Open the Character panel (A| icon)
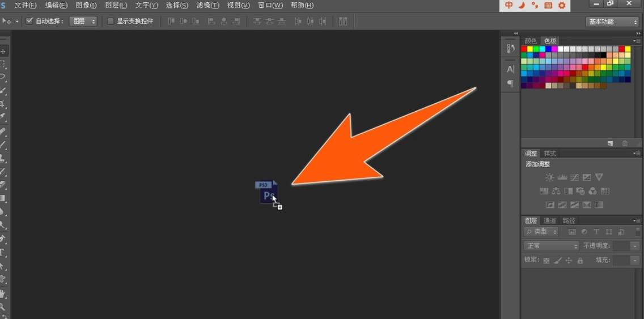The width and height of the screenshot is (644, 319). (x=511, y=69)
